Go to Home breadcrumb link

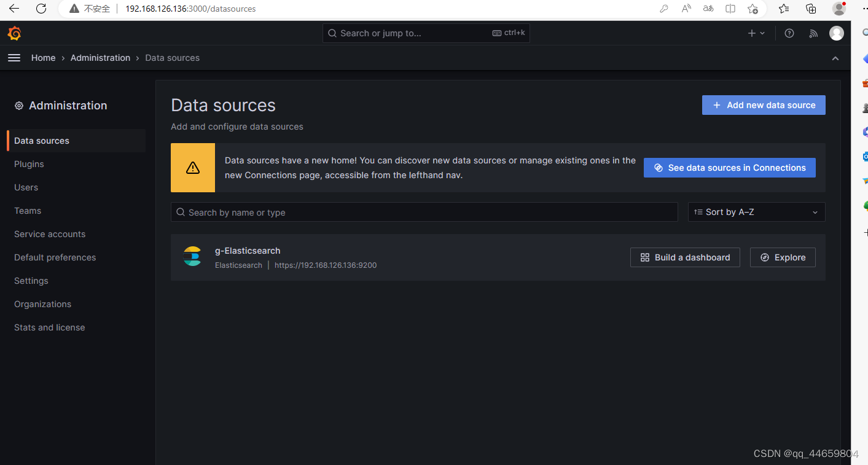click(44, 58)
